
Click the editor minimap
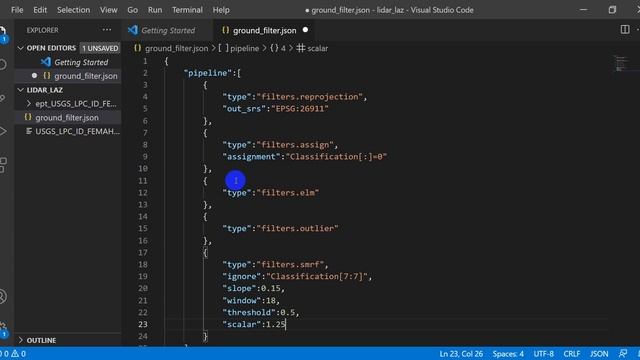pyautogui.click(x=620, y=64)
